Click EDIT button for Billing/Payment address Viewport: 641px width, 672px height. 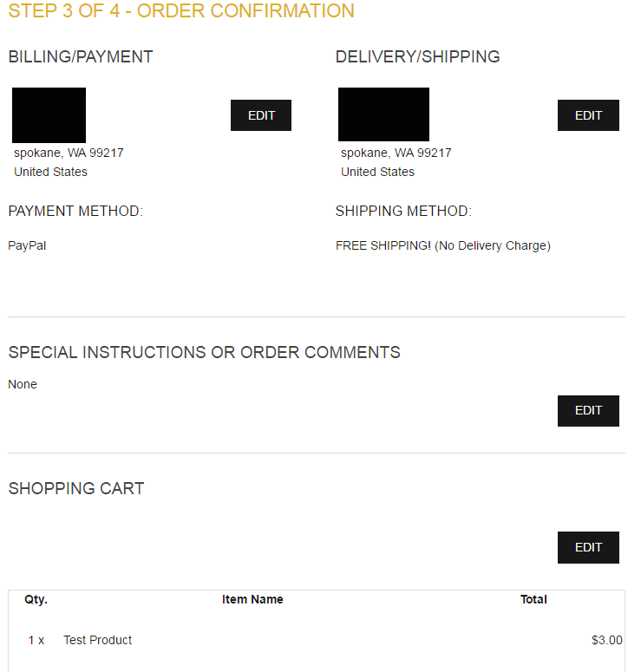click(x=261, y=115)
